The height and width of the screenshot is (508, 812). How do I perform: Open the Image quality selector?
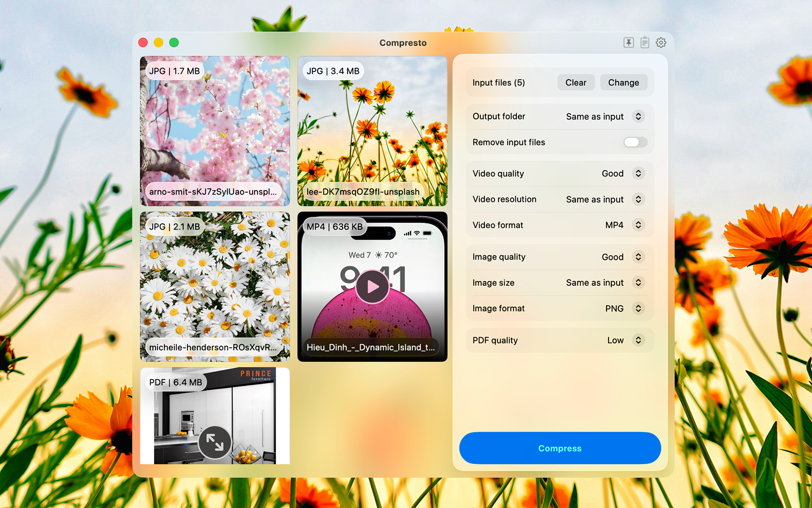[x=639, y=257]
